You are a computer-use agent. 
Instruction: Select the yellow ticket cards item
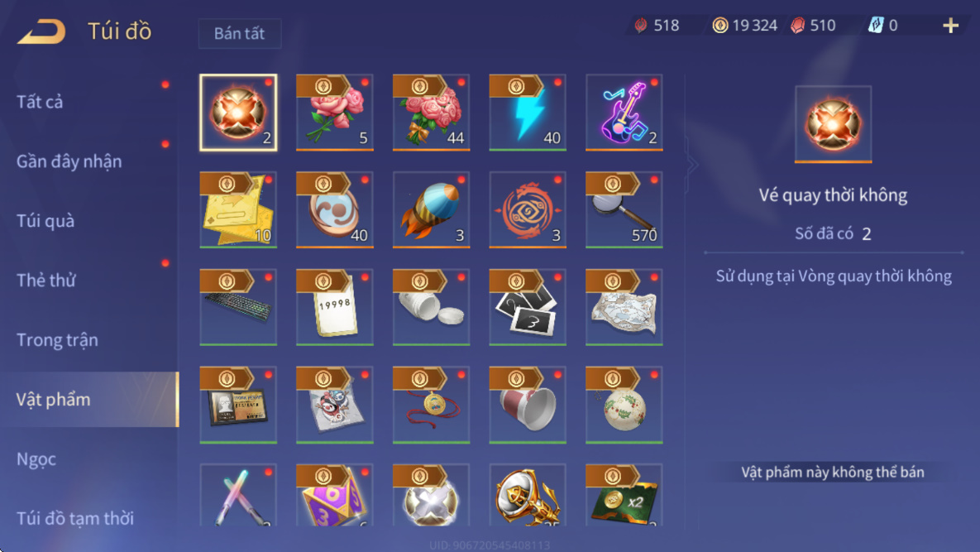(x=238, y=210)
